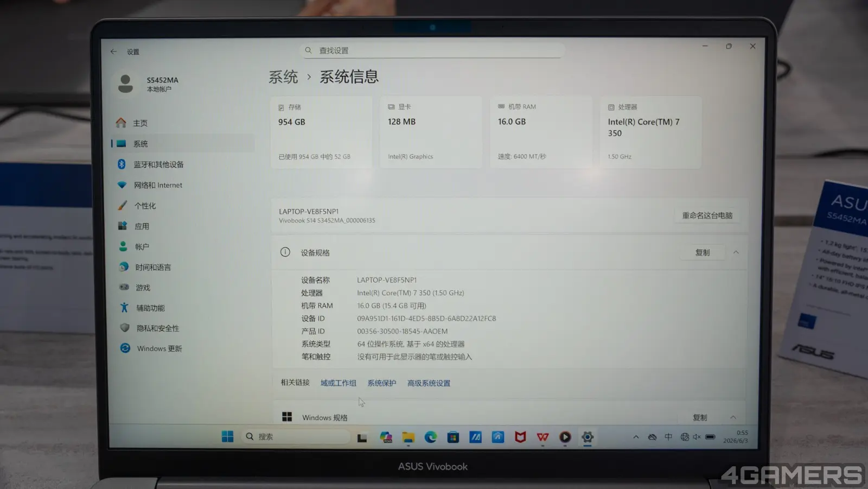Click the 查找设置 search field
The width and height of the screenshot is (868, 489).
[x=432, y=50]
